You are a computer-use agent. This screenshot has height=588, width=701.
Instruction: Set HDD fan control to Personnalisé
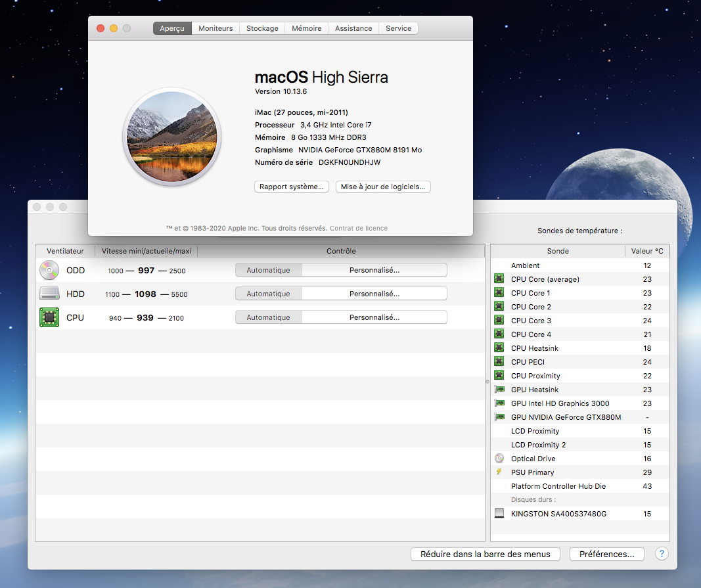coord(374,294)
